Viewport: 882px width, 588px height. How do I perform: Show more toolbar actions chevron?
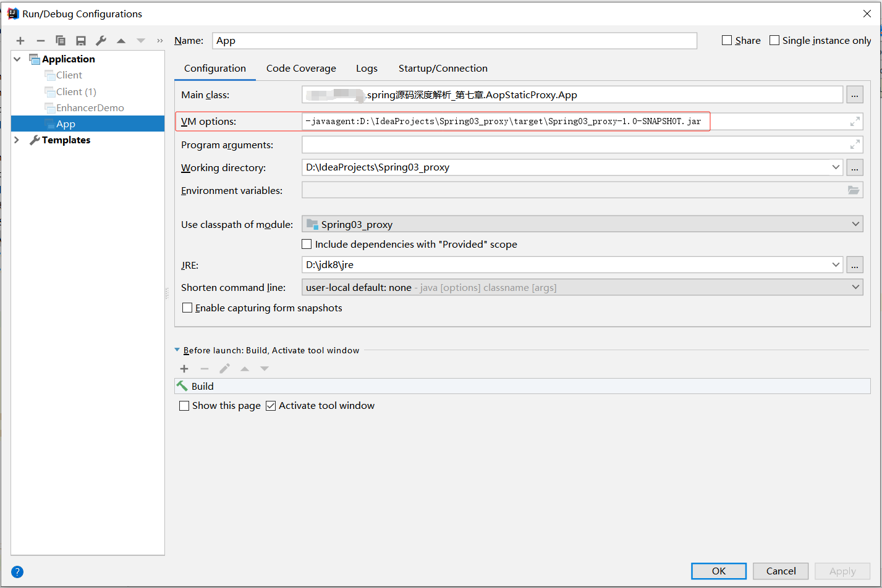(x=160, y=41)
